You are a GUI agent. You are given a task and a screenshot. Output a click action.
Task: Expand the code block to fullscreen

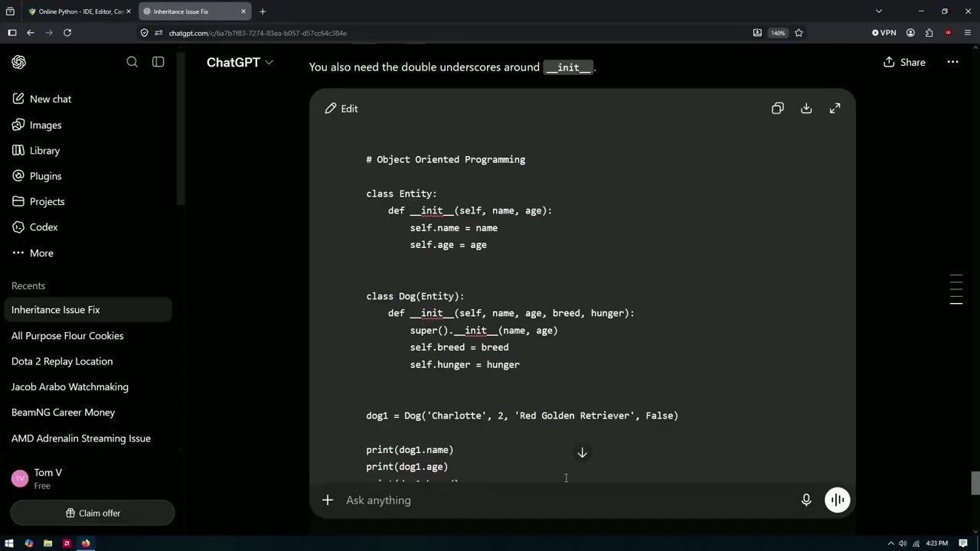pyautogui.click(x=835, y=109)
